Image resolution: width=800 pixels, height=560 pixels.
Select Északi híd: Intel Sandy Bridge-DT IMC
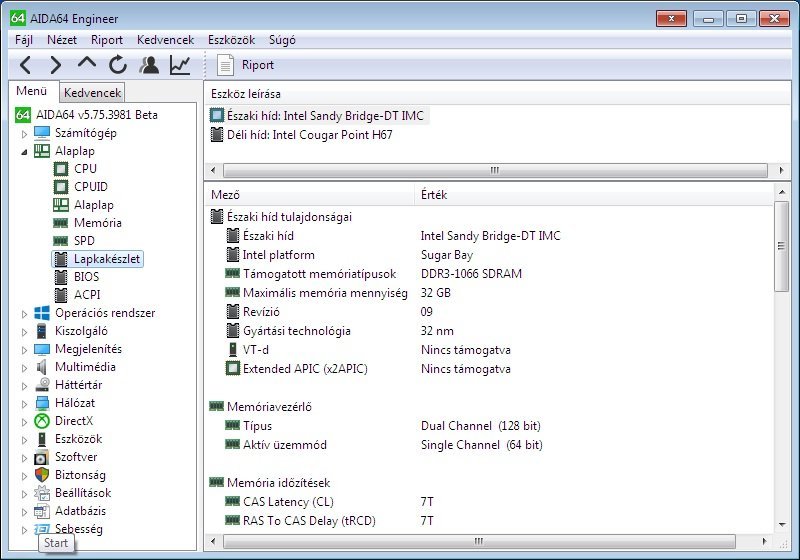click(x=318, y=116)
